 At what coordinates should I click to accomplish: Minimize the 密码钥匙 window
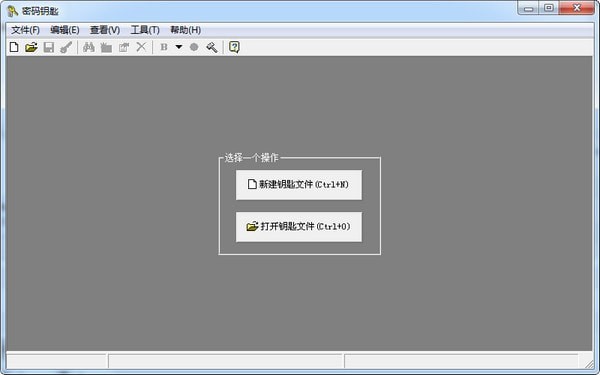(x=528, y=8)
